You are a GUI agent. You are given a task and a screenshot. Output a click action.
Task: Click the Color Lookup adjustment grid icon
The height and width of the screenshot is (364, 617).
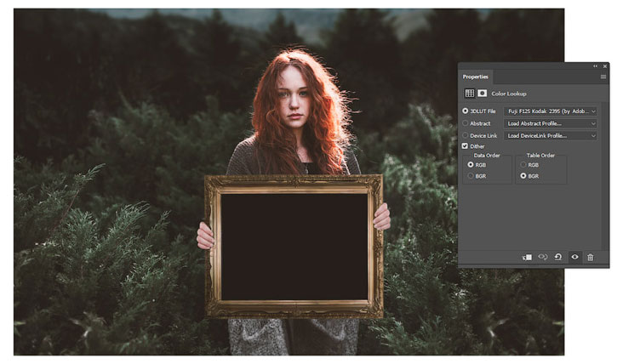click(470, 94)
